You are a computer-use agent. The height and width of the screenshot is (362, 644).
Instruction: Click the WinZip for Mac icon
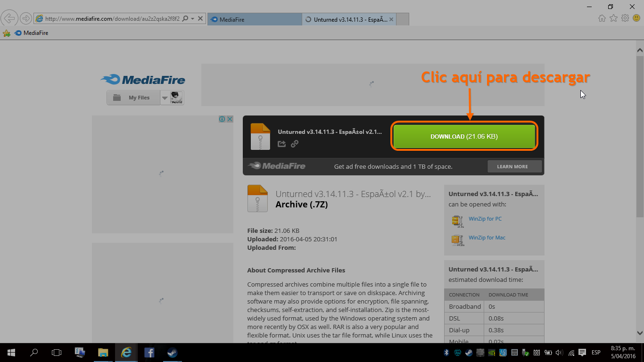(457, 240)
